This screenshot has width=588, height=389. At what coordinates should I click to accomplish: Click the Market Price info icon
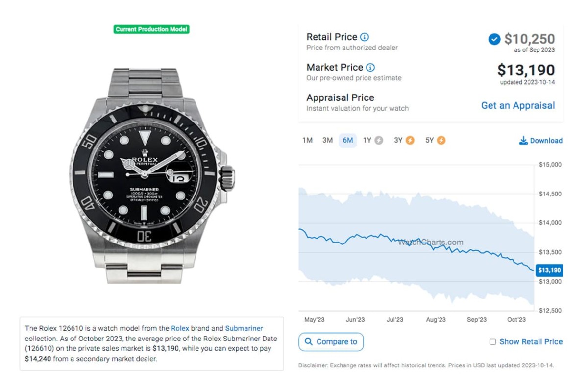[370, 67]
